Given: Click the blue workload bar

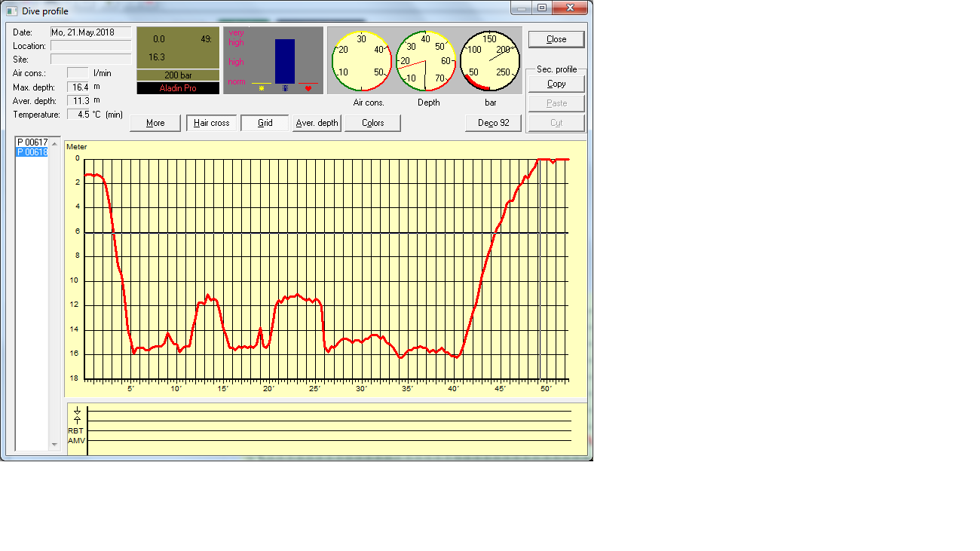Looking at the screenshot, I should [285, 61].
